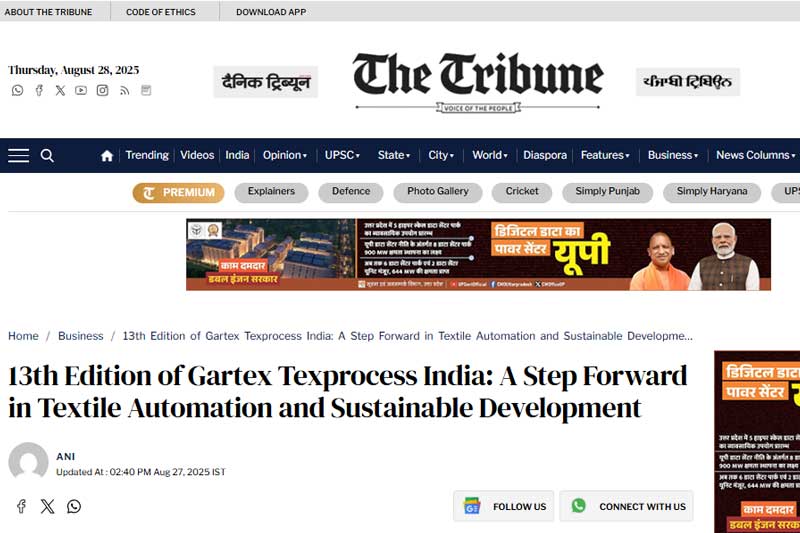800x533 pixels.
Task: Select the Cricket pill
Action: point(522,192)
